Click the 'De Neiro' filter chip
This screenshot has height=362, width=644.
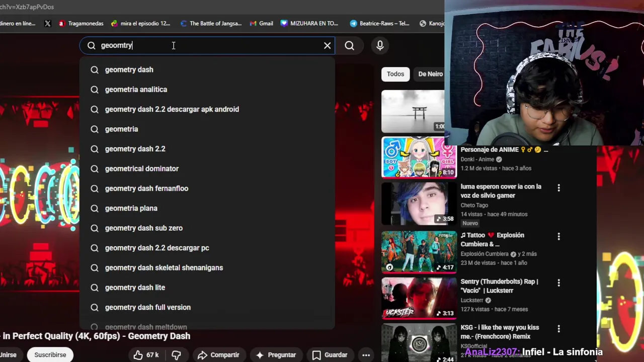tap(429, 74)
